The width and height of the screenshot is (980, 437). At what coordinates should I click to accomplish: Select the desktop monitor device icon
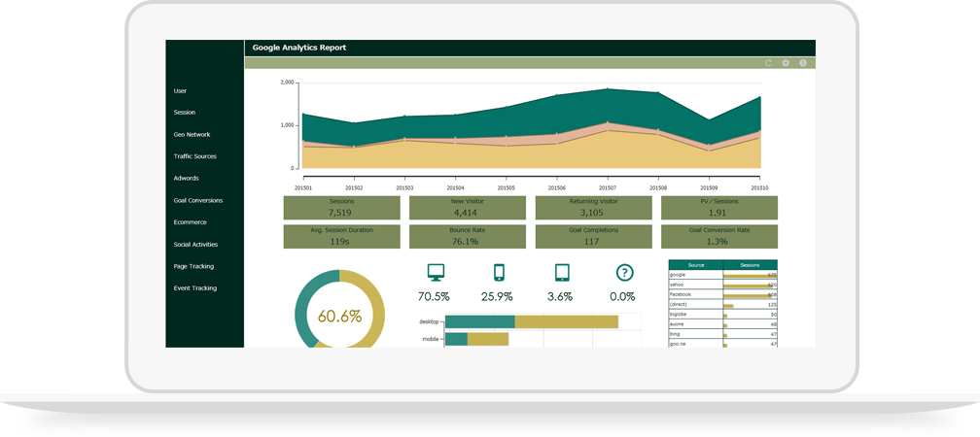[436, 272]
